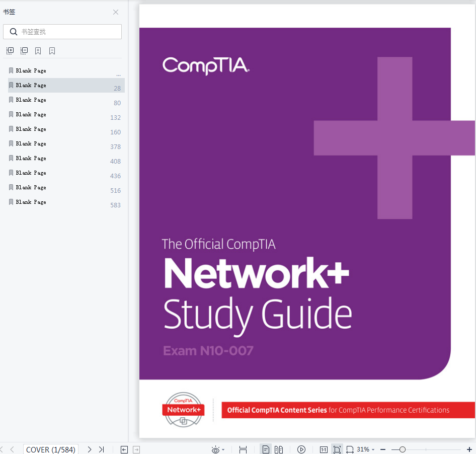Click the round Network+ certification badge
The width and height of the screenshot is (476, 454).
click(x=183, y=410)
